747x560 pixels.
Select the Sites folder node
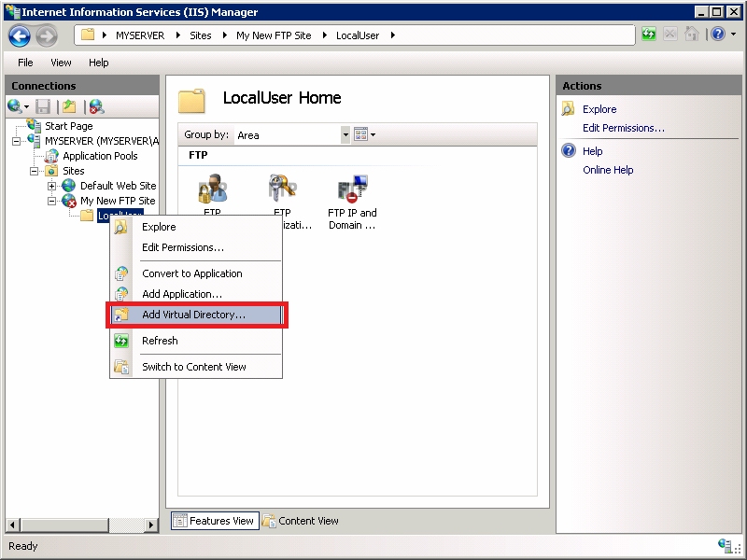click(x=74, y=171)
